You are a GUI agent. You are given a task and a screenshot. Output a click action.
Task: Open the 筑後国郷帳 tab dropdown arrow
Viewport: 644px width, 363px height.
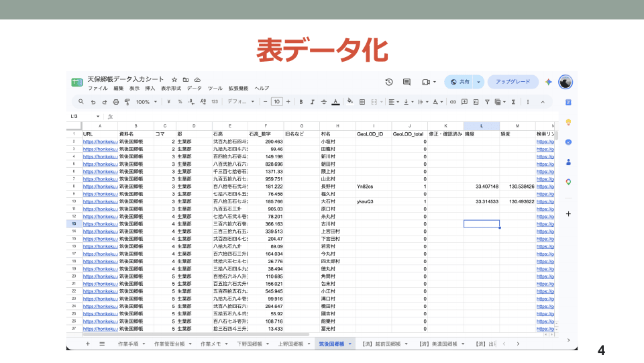pos(350,344)
